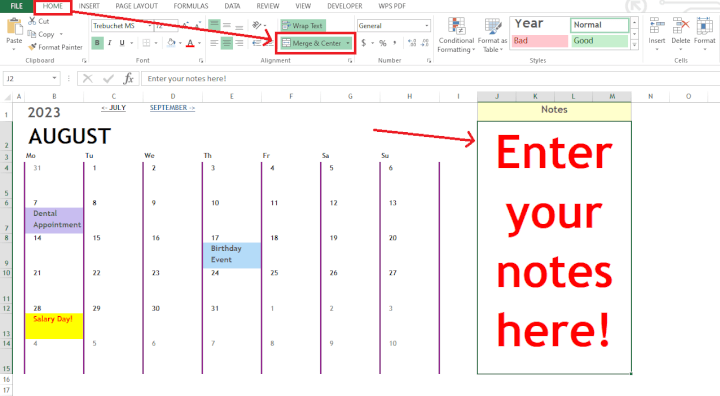Decrease Decimal places
The width and height of the screenshot is (720, 396).
pyautogui.click(x=425, y=43)
